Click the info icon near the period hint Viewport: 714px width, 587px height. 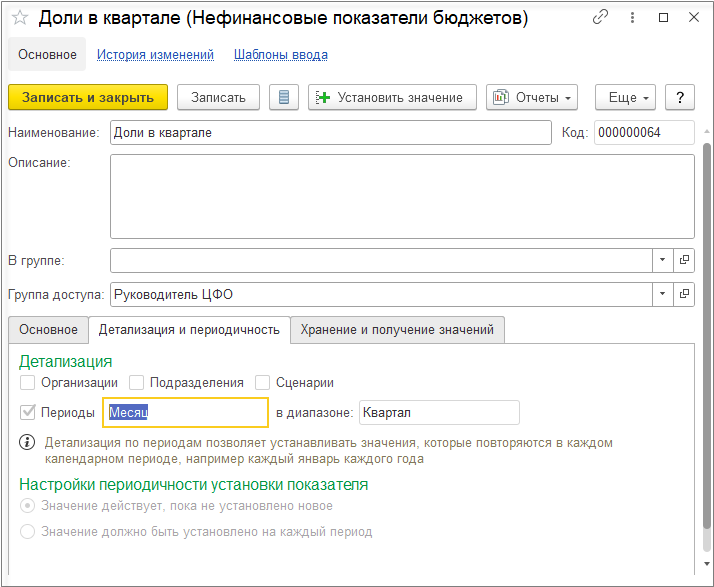click(x=27, y=442)
